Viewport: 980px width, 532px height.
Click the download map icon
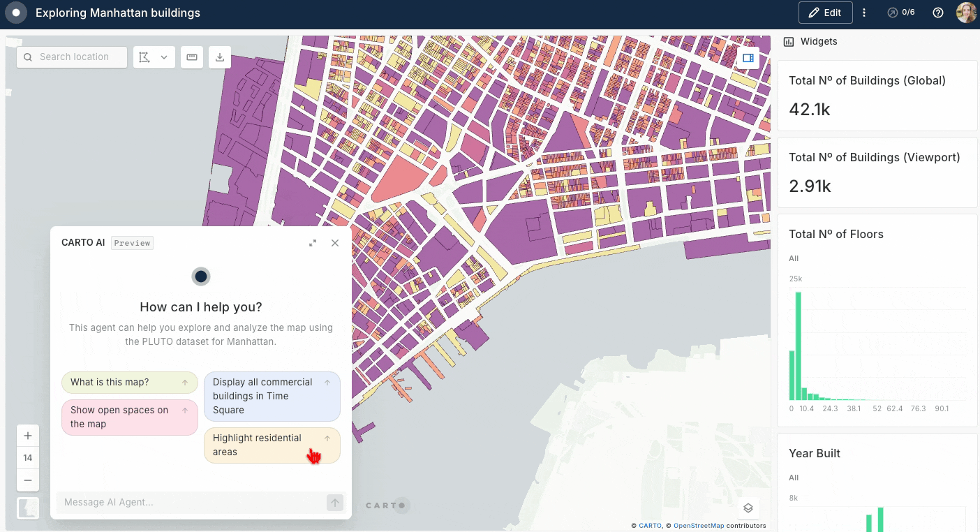pos(220,57)
